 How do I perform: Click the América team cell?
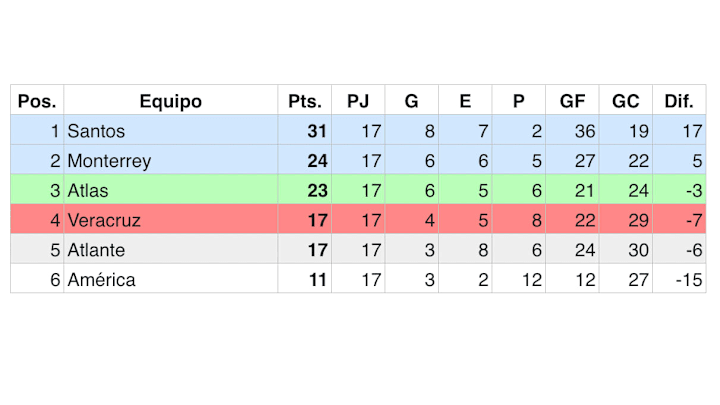coord(170,280)
